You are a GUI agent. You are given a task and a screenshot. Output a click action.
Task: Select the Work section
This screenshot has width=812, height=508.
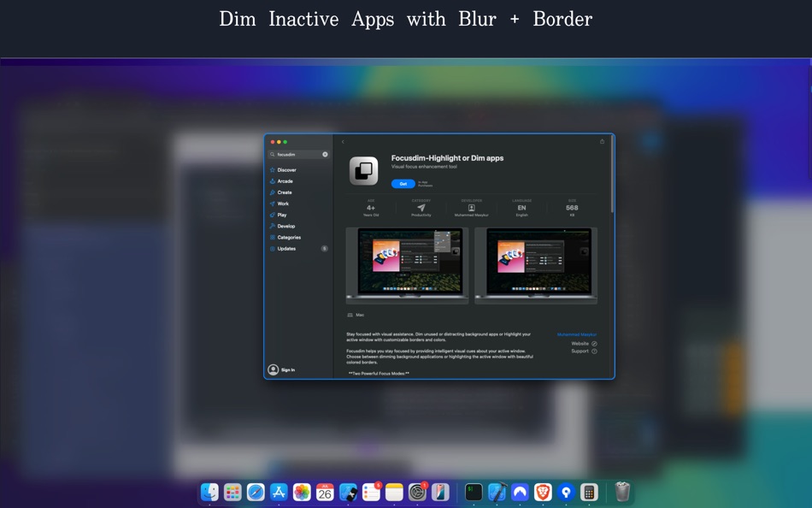[x=279, y=204]
